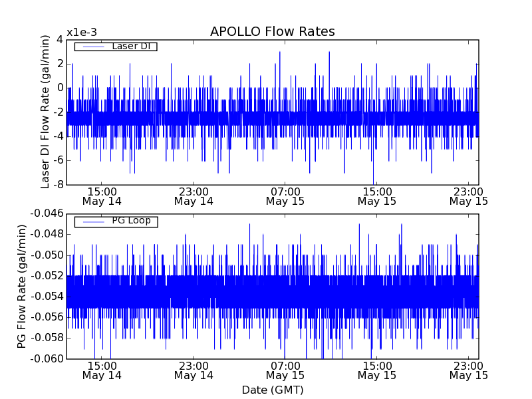Click the x1e-3 scale multiplier text
The image size is (532, 399).
coord(82,33)
